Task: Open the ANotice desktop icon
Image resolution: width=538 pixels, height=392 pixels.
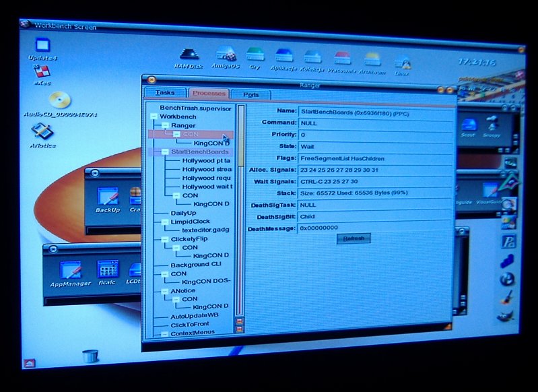Action: point(42,135)
